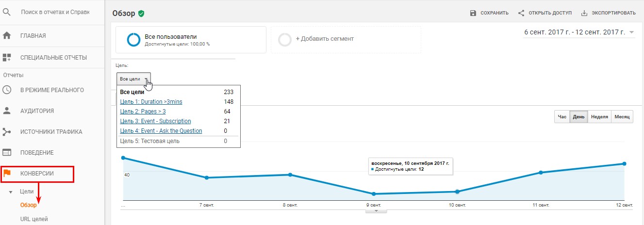The width and height of the screenshot is (644, 225).
Task: Choose Цель 1: Duration >3mins
Action: 151,102
